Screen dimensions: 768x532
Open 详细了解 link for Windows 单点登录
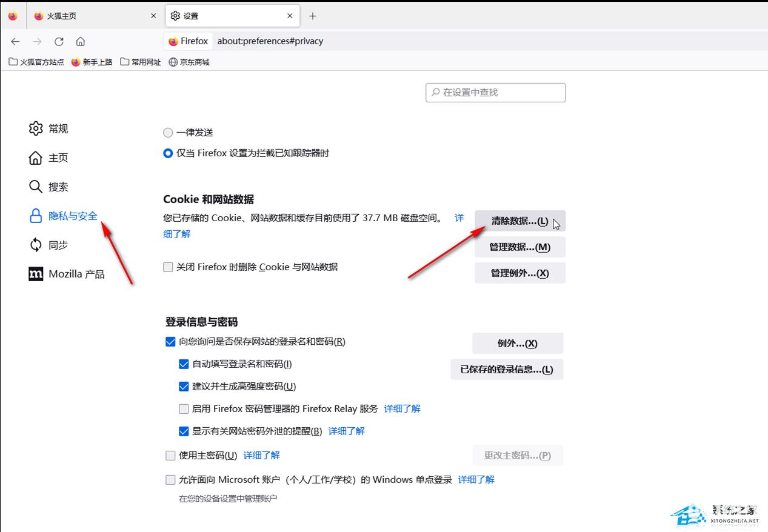[476, 479]
